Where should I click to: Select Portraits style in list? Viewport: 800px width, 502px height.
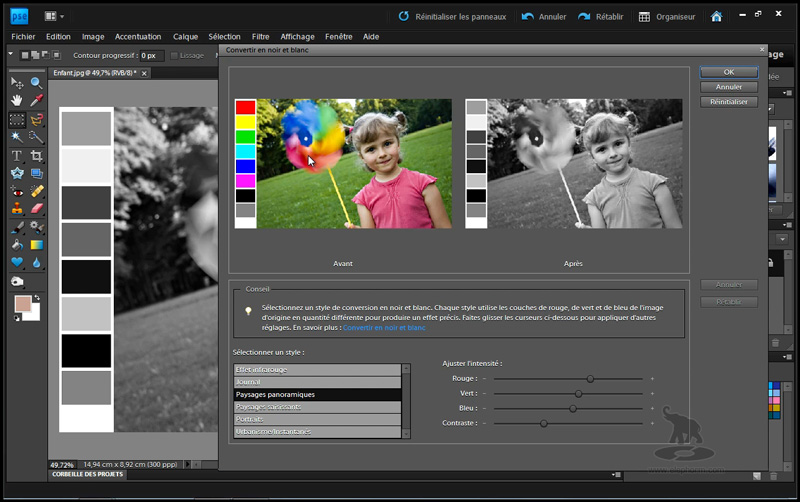[317, 419]
